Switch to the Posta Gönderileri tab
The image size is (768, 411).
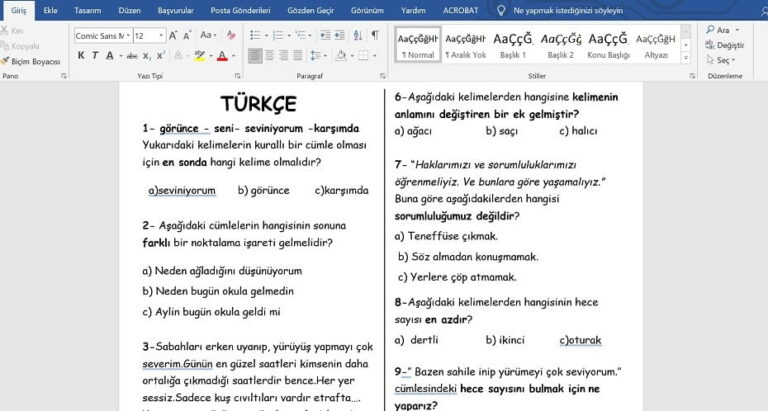240,10
